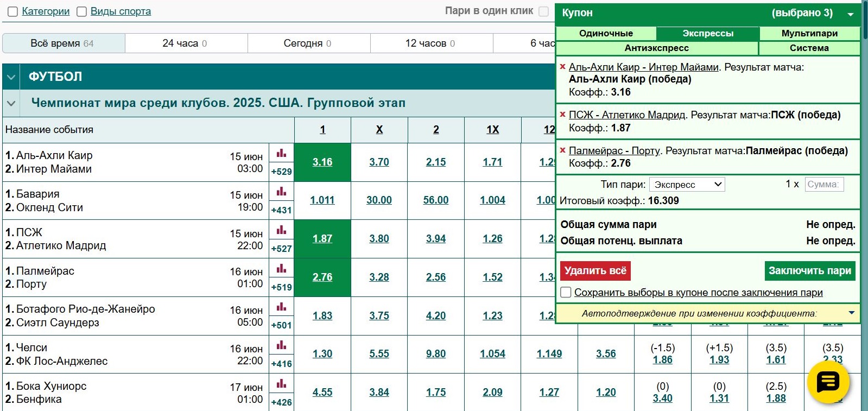The height and width of the screenshot is (411, 868).
Task: Open ПСЖ - Атлетико Мадрид coupon link
Action: pos(628,115)
